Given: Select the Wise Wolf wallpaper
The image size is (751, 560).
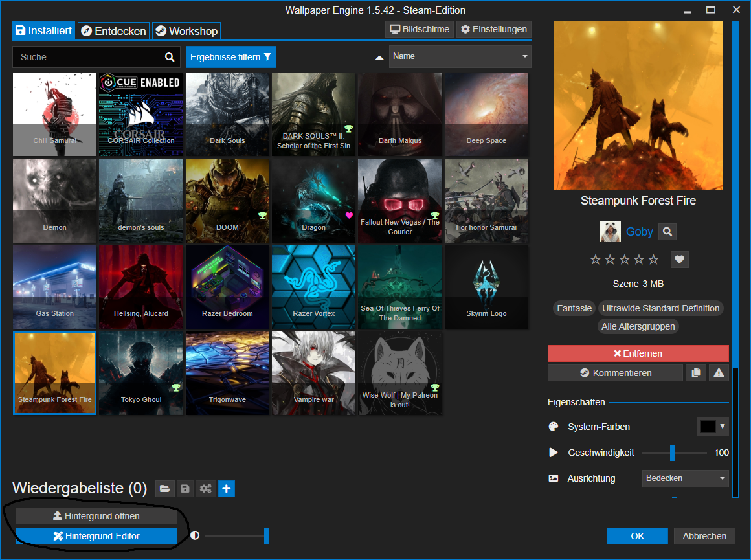Looking at the screenshot, I should tap(400, 373).
